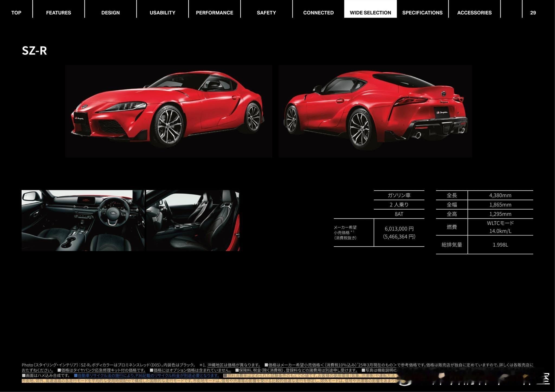Screen dimensions: 555x392
Task: Go to the ACCESSORIES tab
Action: pos(475,13)
